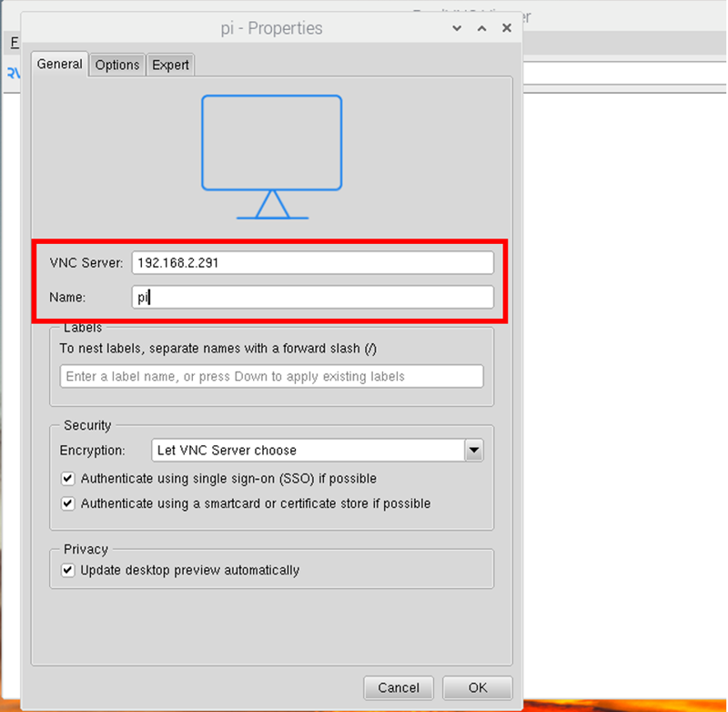Switch to the General tab

coord(59,64)
